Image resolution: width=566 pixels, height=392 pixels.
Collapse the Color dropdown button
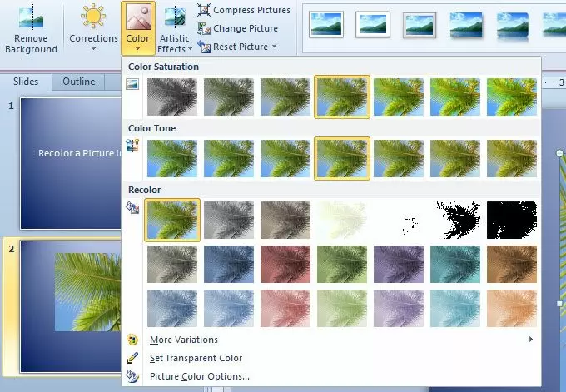[x=137, y=27]
